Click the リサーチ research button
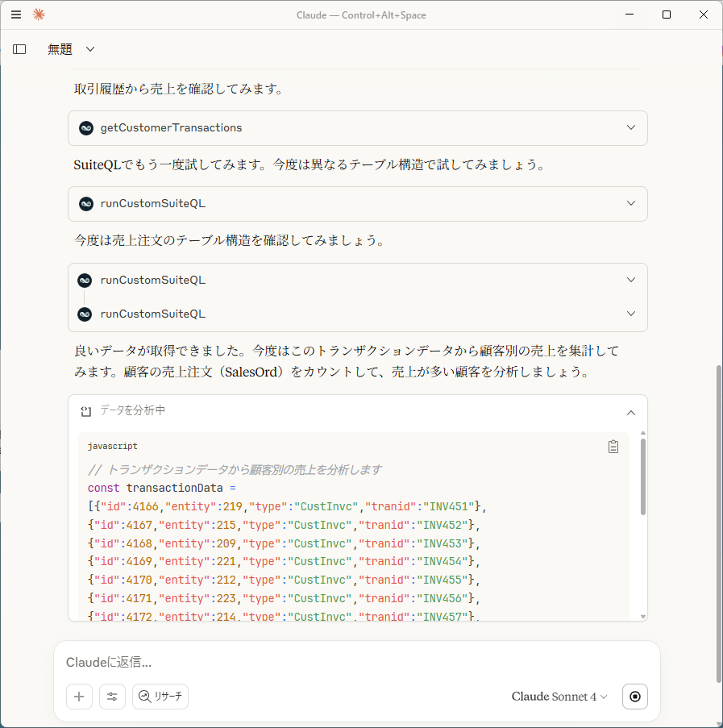 pos(160,697)
